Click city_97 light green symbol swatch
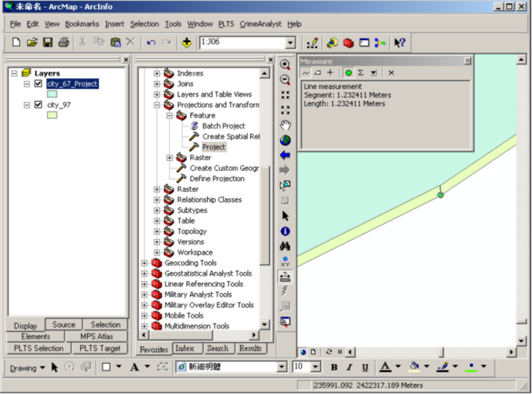Viewport: 532px width, 394px height. 52,115
